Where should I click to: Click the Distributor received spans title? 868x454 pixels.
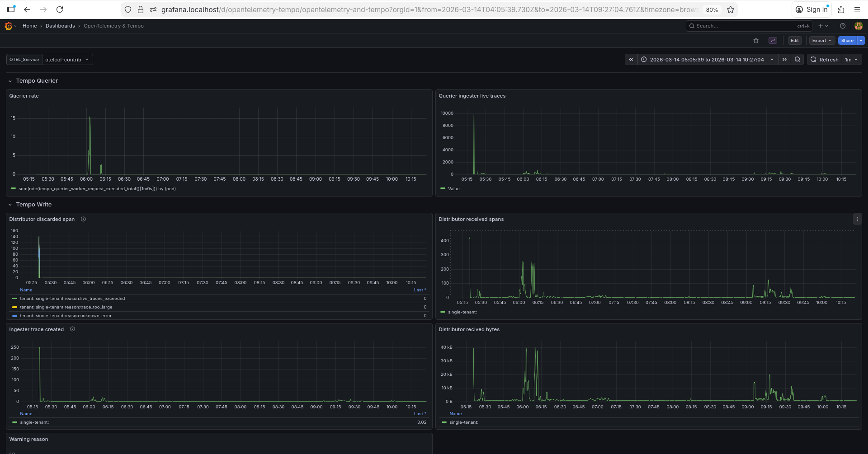[x=471, y=219]
